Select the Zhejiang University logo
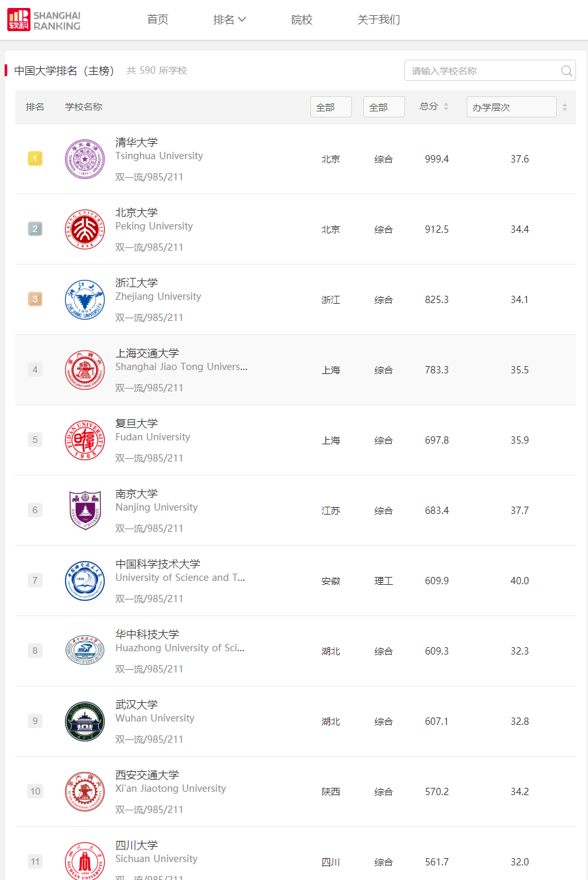The width and height of the screenshot is (588, 880). 85,300
